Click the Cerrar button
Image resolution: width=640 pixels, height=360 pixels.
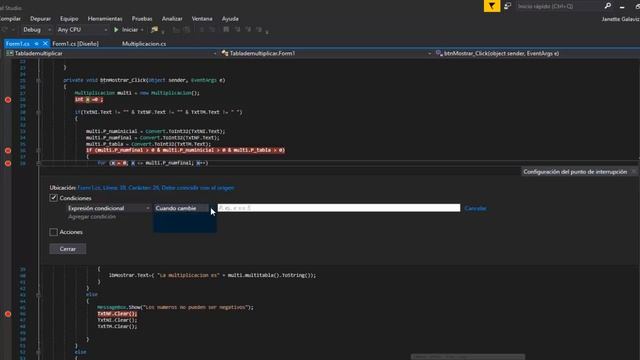click(68, 249)
